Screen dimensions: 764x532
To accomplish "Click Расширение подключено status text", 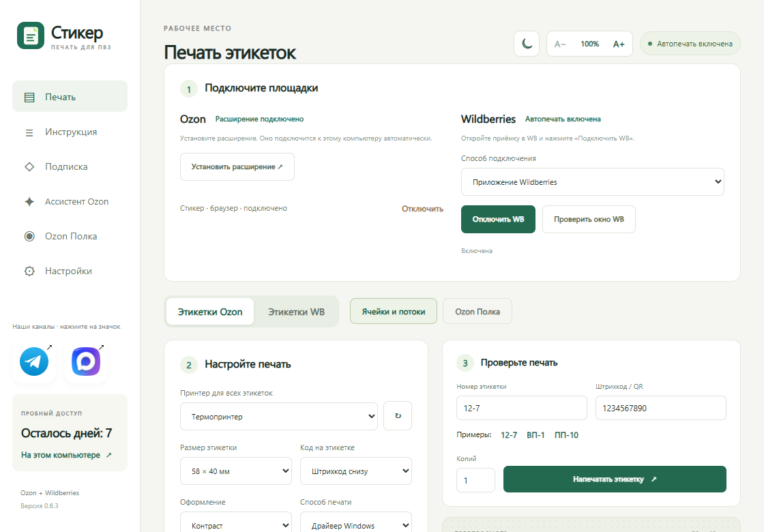I will coord(259,119).
